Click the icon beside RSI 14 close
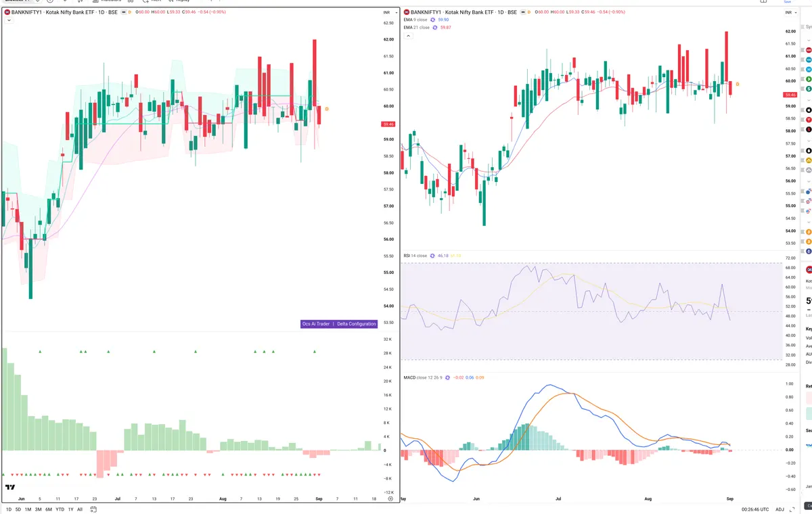 432,256
